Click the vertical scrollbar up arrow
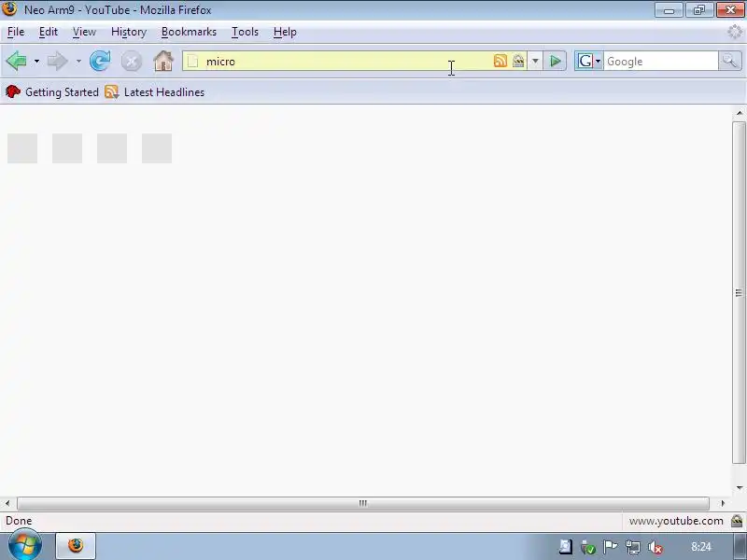The image size is (747, 560). click(x=740, y=113)
